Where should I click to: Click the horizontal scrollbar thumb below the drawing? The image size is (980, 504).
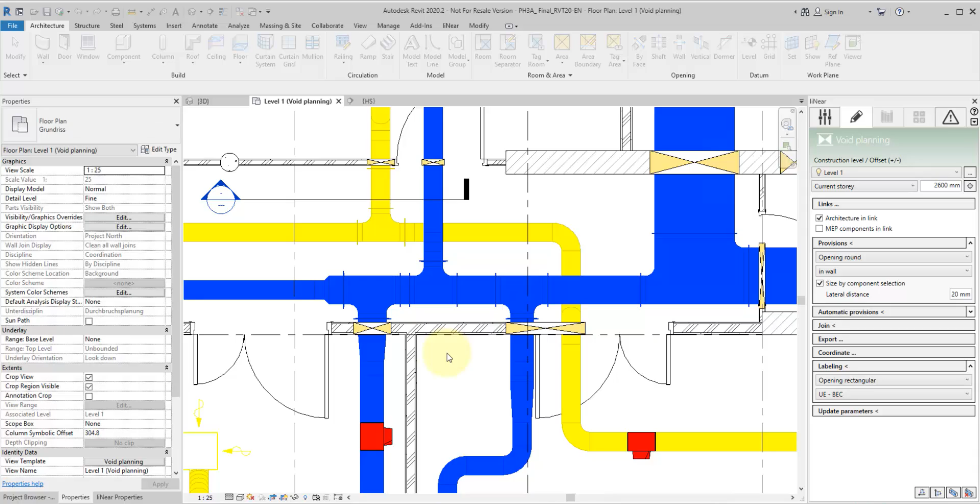pos(570,497)
